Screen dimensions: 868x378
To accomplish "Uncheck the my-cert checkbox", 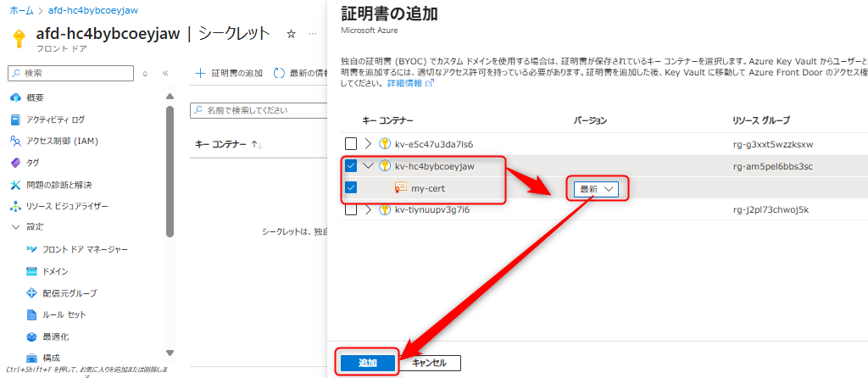I will tap(351, 188).
